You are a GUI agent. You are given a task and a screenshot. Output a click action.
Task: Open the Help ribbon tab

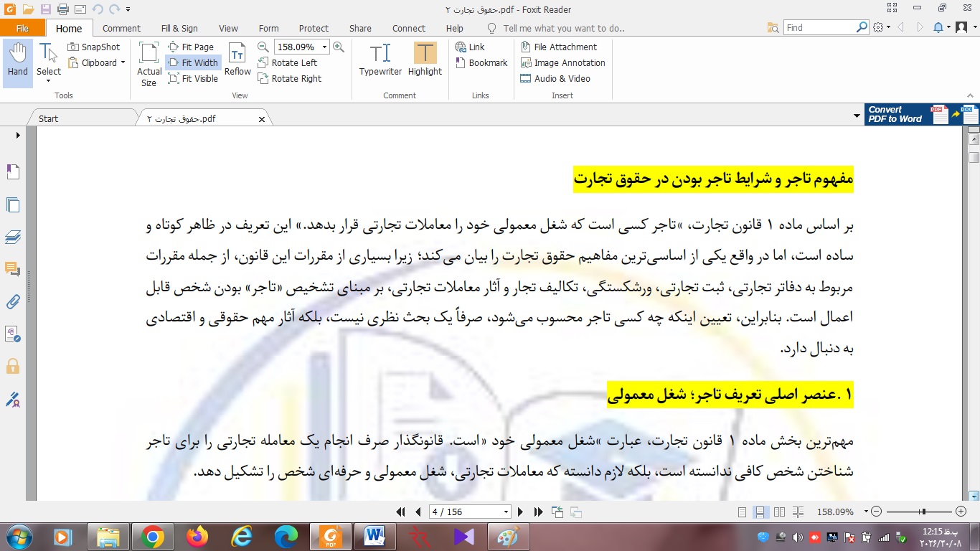pyautogui.click(x=454, y=29)
